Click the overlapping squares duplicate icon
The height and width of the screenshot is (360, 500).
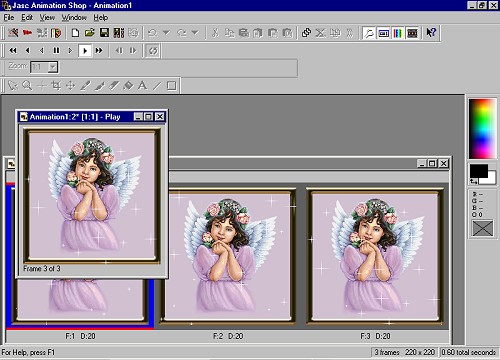click(306, 33)
